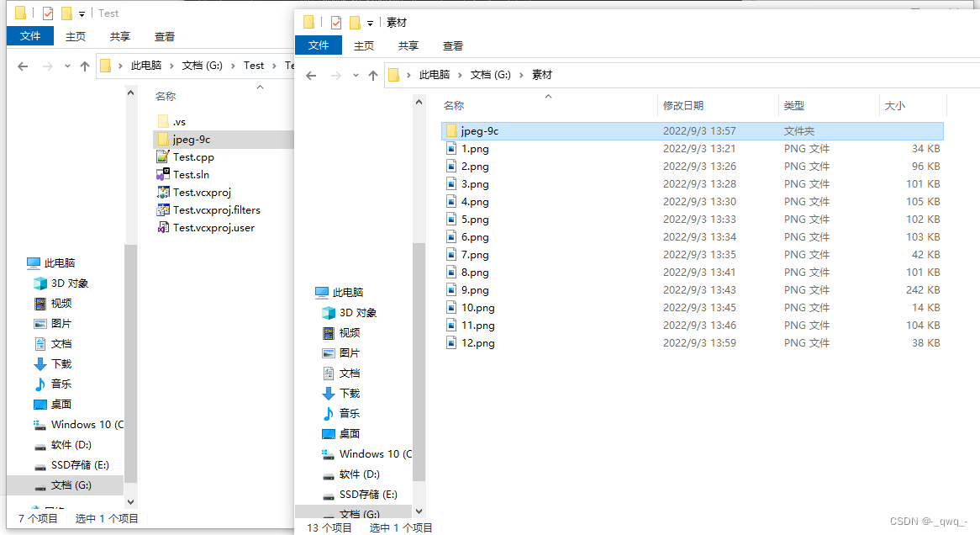Click Test breadcrumb in Test address bar
The image size is (980, 535).
[x=254, y=66]
